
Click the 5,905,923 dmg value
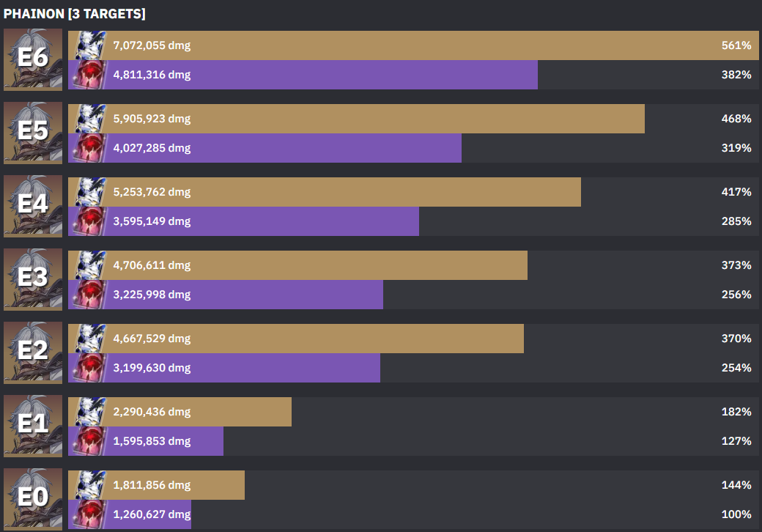click(152, 119)
